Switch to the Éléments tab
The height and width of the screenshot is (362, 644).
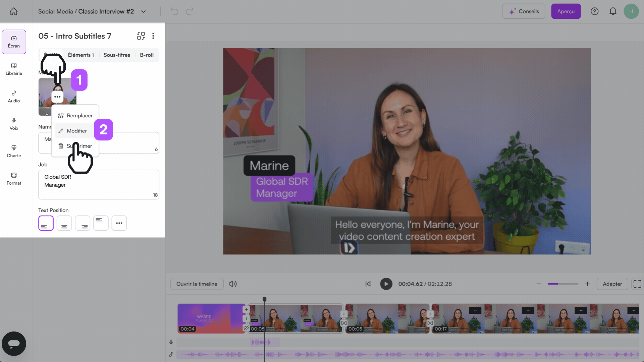pyautogui.click(x=81, y=55)
